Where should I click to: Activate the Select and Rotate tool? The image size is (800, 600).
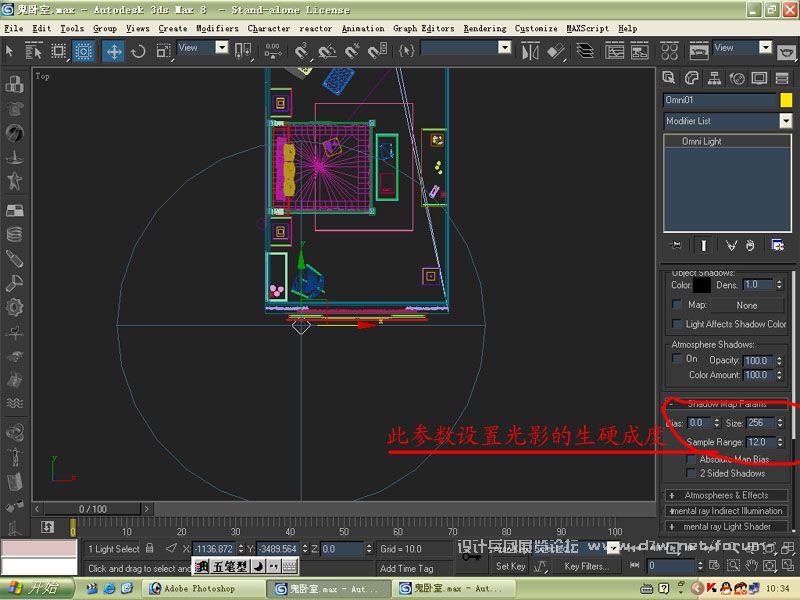pyautogui.click(x=138, y=51)
